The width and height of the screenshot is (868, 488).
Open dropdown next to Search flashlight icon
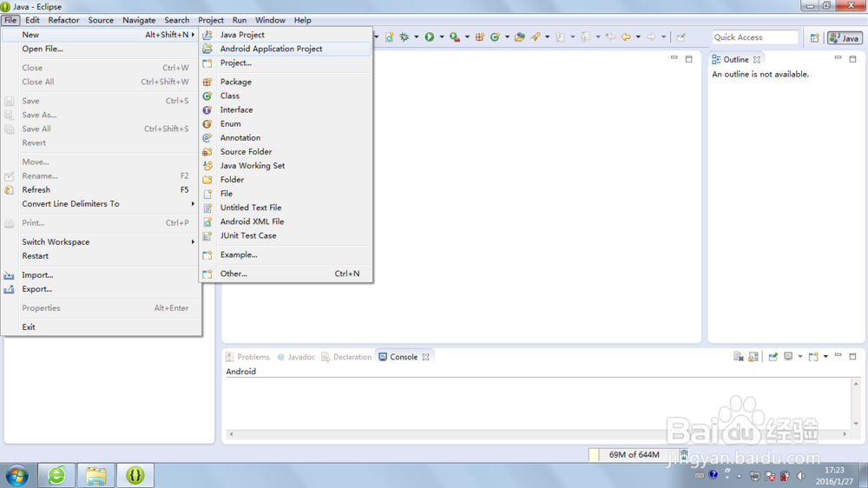[548, 37]
